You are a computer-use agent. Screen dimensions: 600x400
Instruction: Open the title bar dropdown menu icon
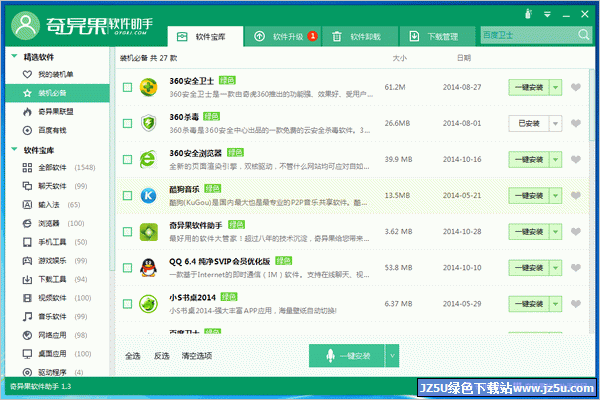pos(547,15)
